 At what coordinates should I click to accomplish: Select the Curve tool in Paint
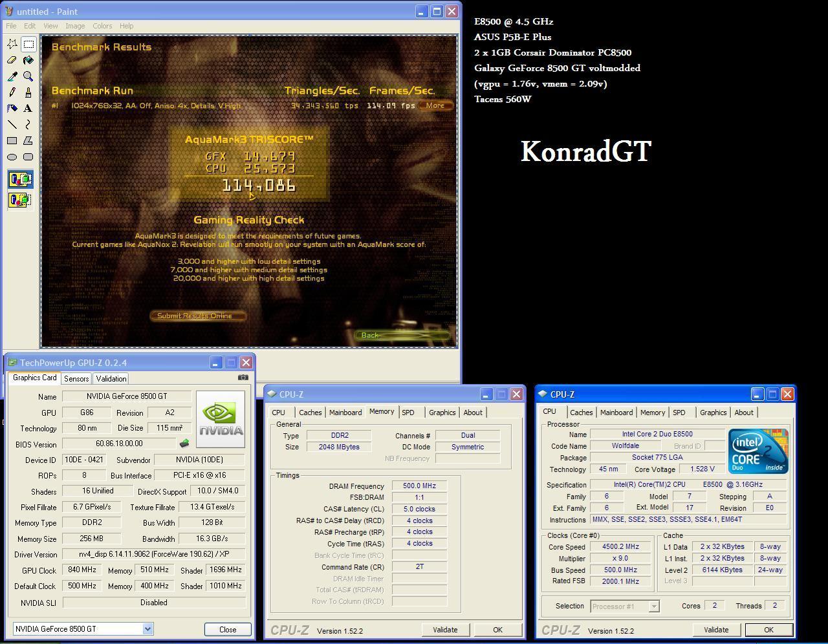pyautogui.click(x=28, y=125)
